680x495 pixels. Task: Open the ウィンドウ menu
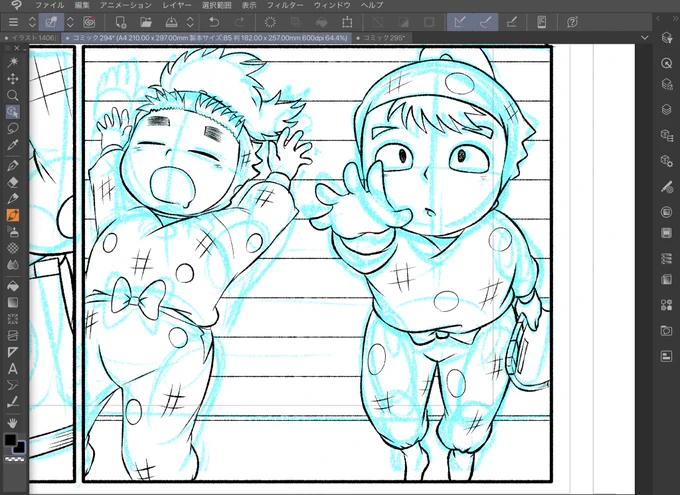click(332, 5)
